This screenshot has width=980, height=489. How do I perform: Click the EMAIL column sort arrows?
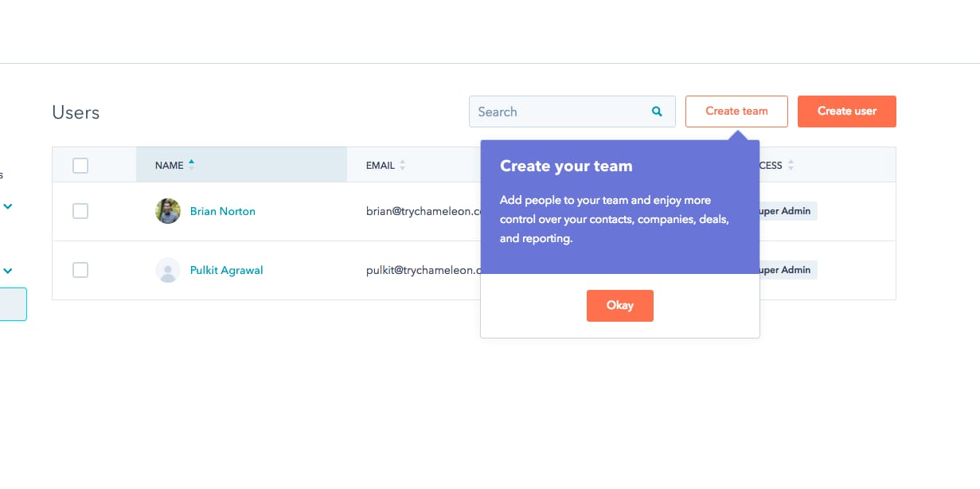click(x=402, y=165)
